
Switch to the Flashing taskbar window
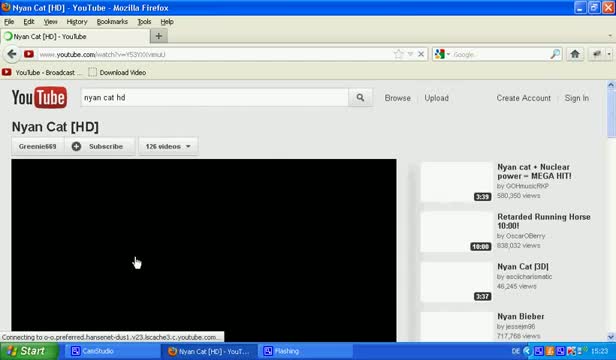tap(305, 351)
